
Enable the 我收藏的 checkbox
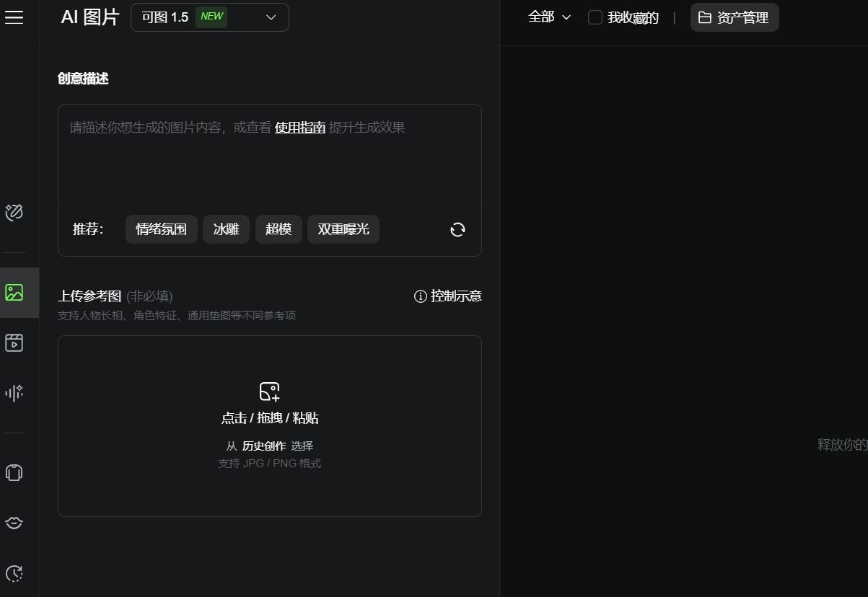tap(595, 17)
